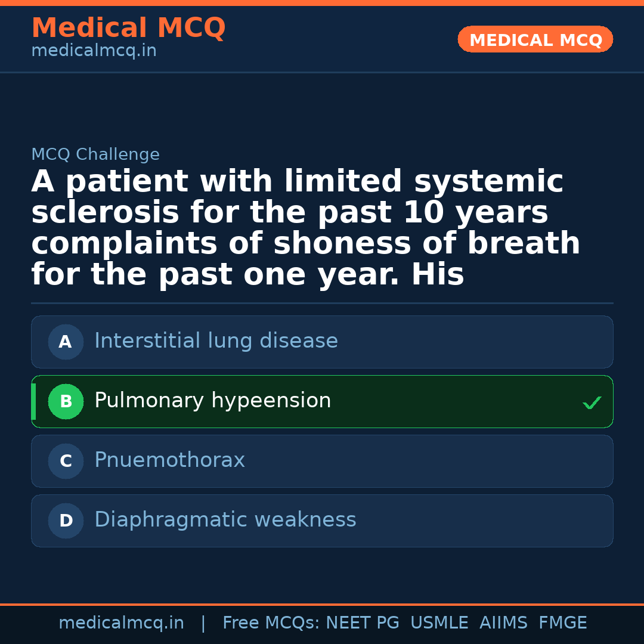Pick the Diaphragmatic weakness answer text

(225, 520)
